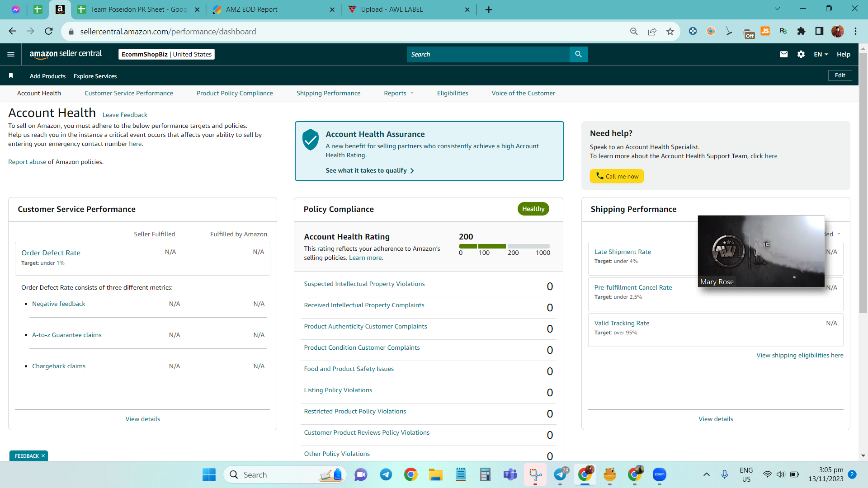Click the Amazon Seller Central logo

66,54
